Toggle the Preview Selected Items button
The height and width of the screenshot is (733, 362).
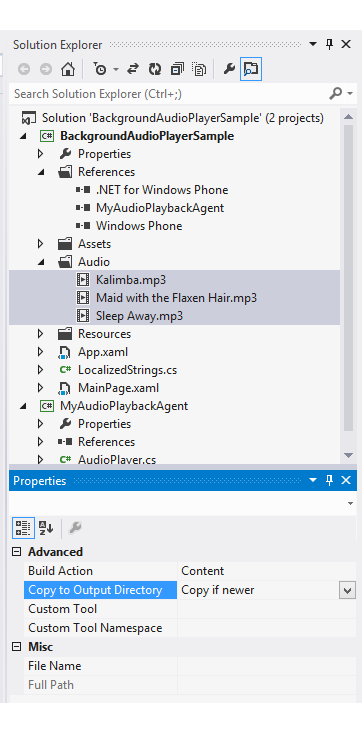(x=251, y=70)
